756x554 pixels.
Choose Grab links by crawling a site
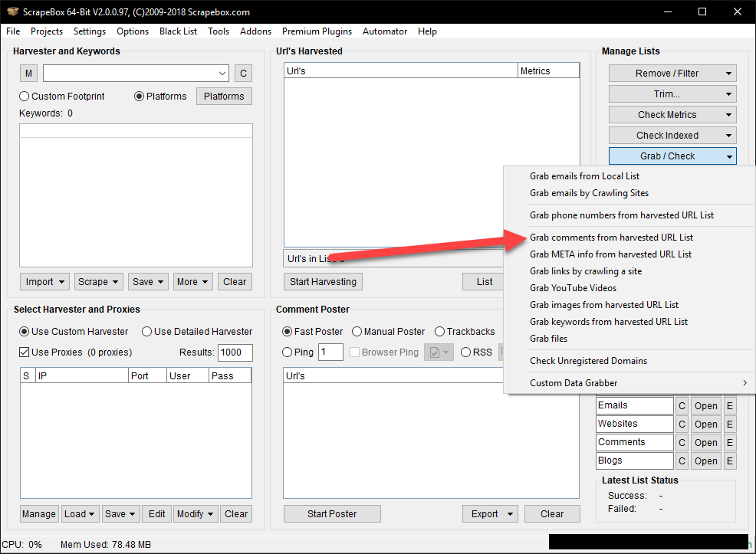click(629, 271)
